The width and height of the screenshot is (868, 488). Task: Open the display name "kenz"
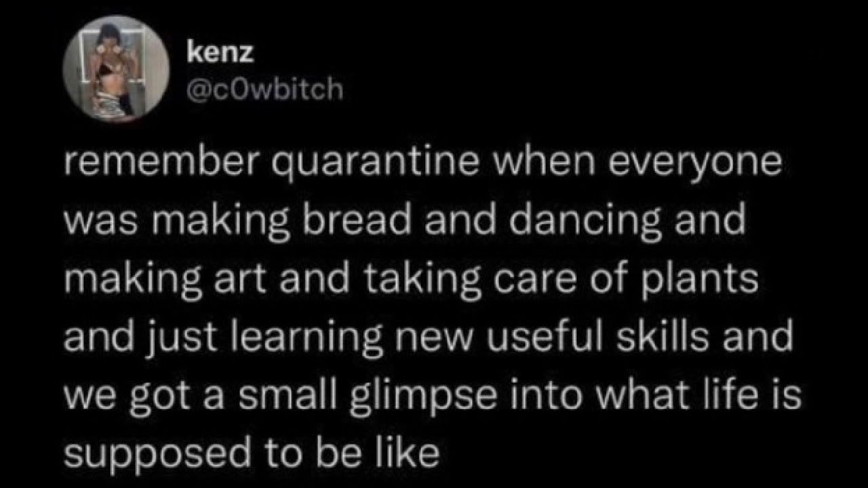[220, 54]
